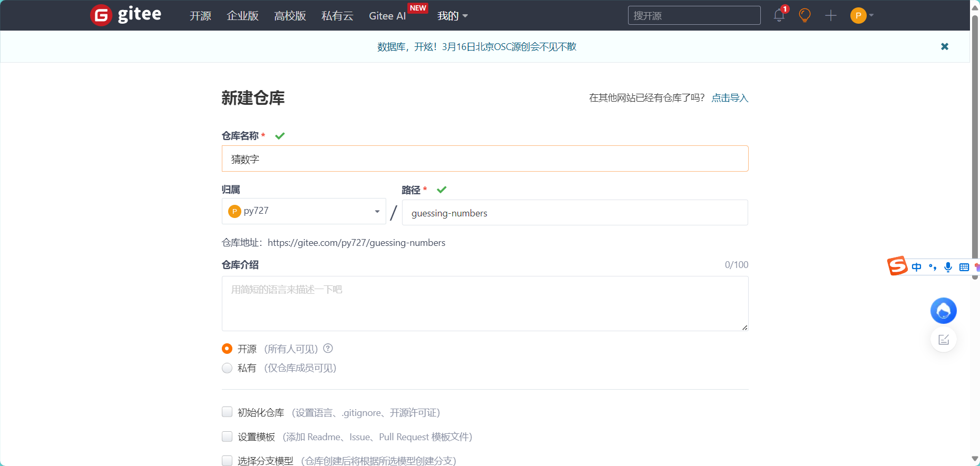Check the 选择分支模型 checkbox
980x466 pixels.
click(x=227, y=460)
